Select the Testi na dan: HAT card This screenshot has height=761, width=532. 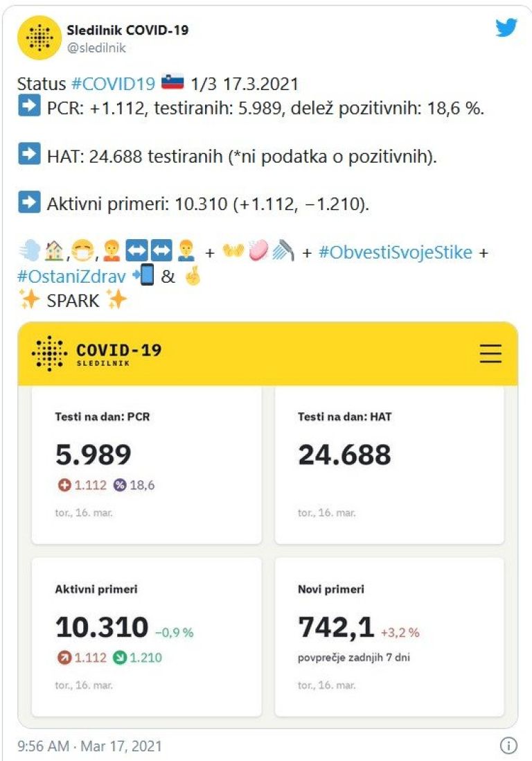coord(389,464)
